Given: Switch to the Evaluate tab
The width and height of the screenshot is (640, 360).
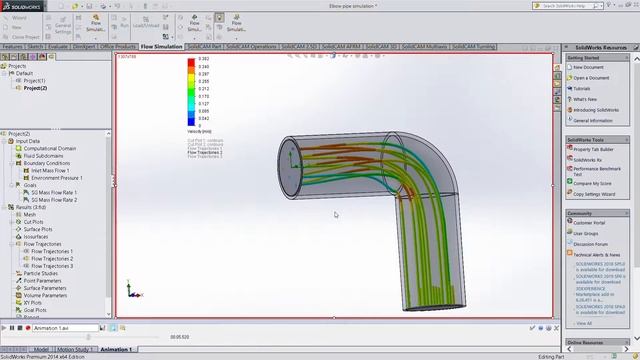Looking at the screenshot, I should click(58, 47).
